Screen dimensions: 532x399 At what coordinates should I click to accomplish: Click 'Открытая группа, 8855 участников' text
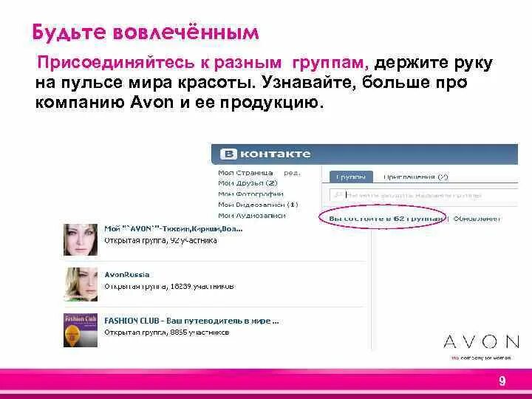pyautogui.click(x=166, y=332)
